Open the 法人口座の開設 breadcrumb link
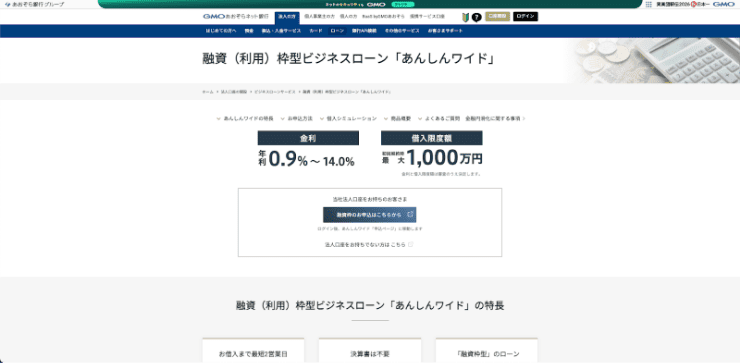This screenshot has width=740, height=363. [234, 92]
